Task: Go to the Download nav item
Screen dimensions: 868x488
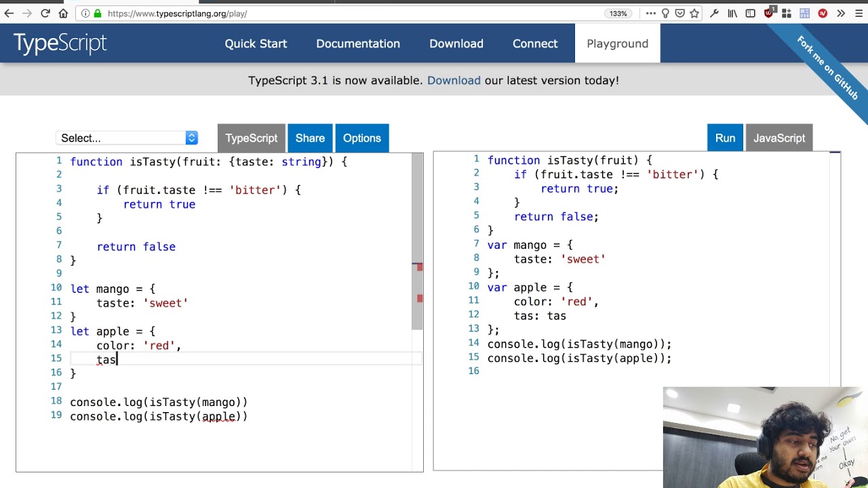Action: point(456,43)
